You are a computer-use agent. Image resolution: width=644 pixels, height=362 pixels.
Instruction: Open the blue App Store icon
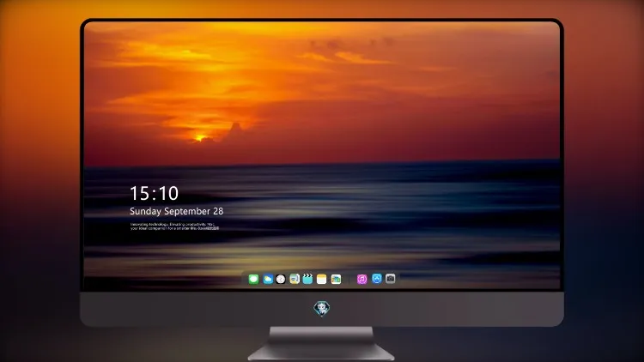[377, 279]
